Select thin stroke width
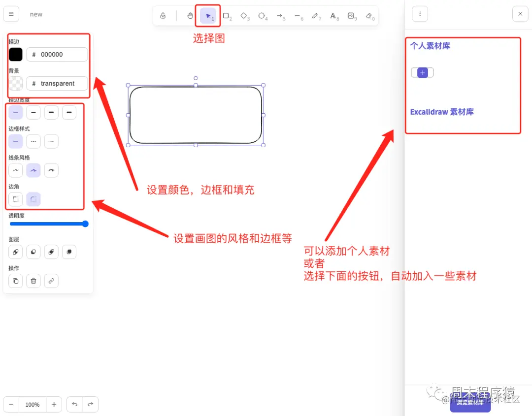This screenshot has height=416, width=532. click(x=16, y=112)
